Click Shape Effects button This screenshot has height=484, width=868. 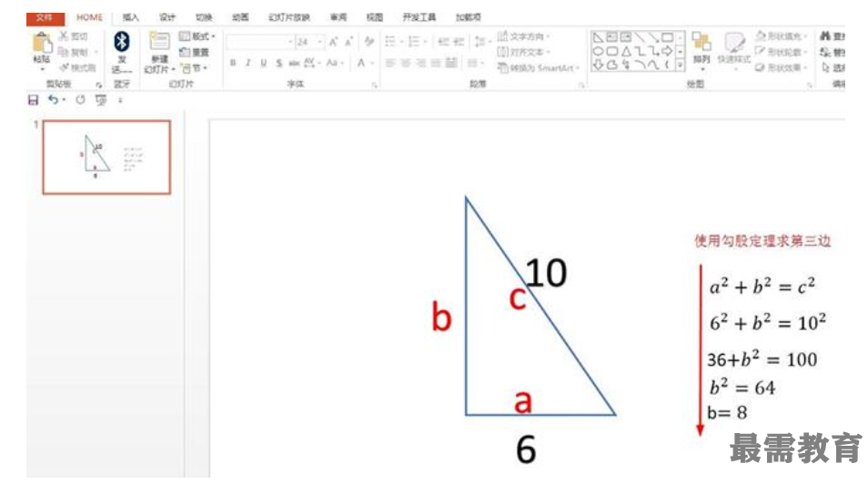pyautogui.click(x=780, y=67)
